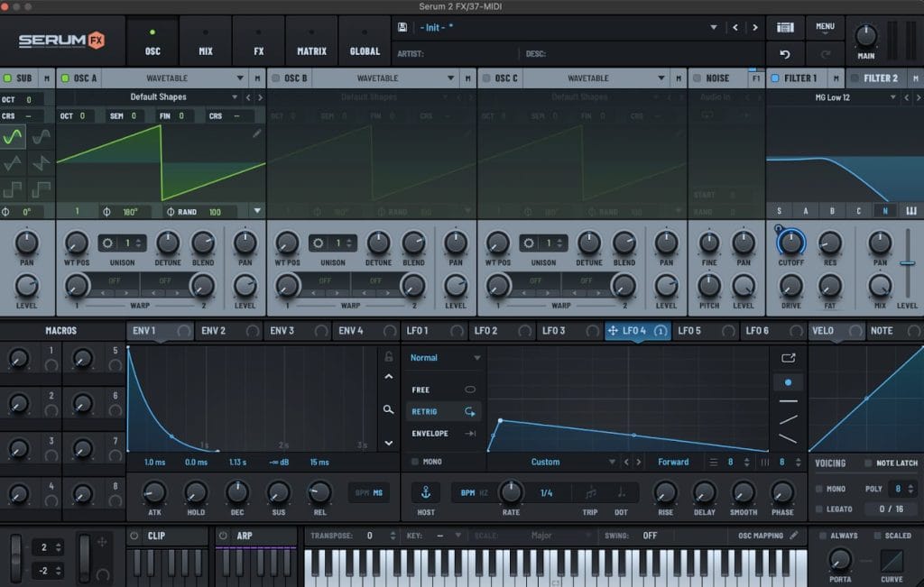Click the MENU button
Screen dimensions: 924x587
[824, 28]
